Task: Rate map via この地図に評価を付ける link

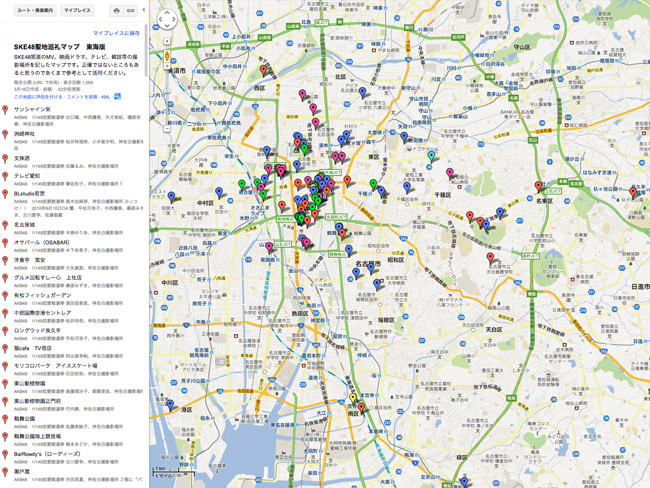Action: coord(36,97)
